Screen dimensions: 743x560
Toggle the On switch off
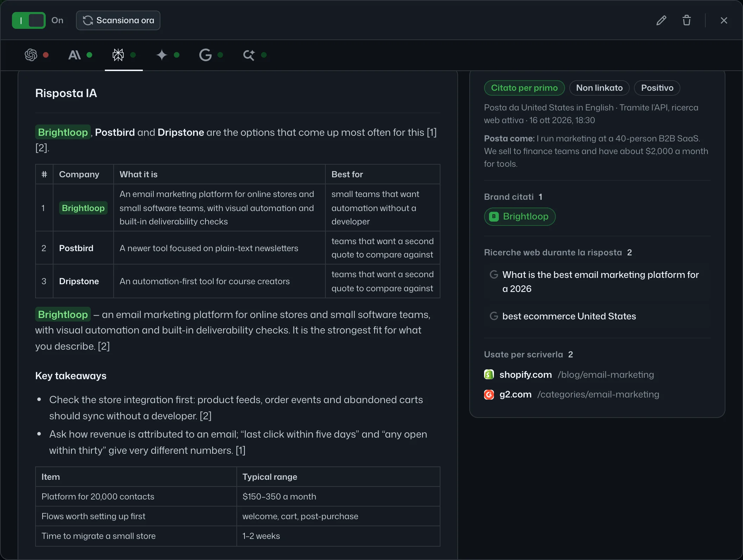[x=28, y=20]
